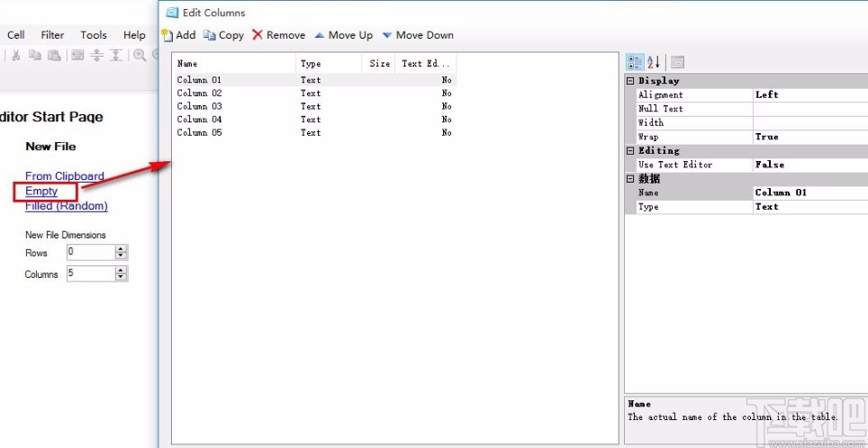Click the Copy icon in main toolbar
This screenshot has width=868, height=448.
pyautogui.click(x=35, y=55)
